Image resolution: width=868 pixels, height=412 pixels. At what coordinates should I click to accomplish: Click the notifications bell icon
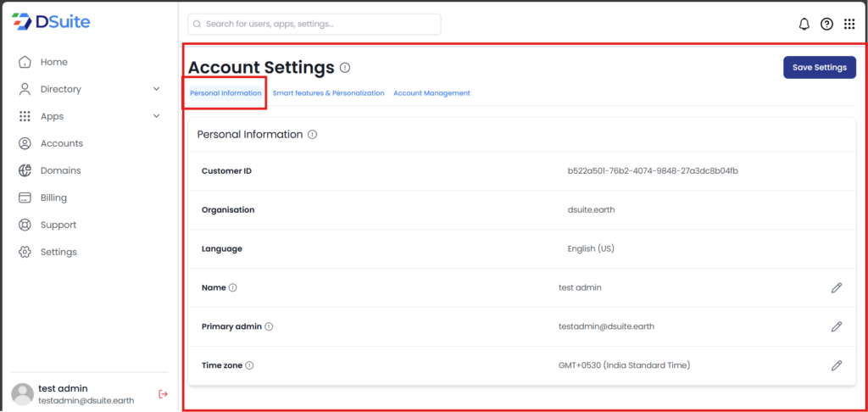(x=804, y=24)
